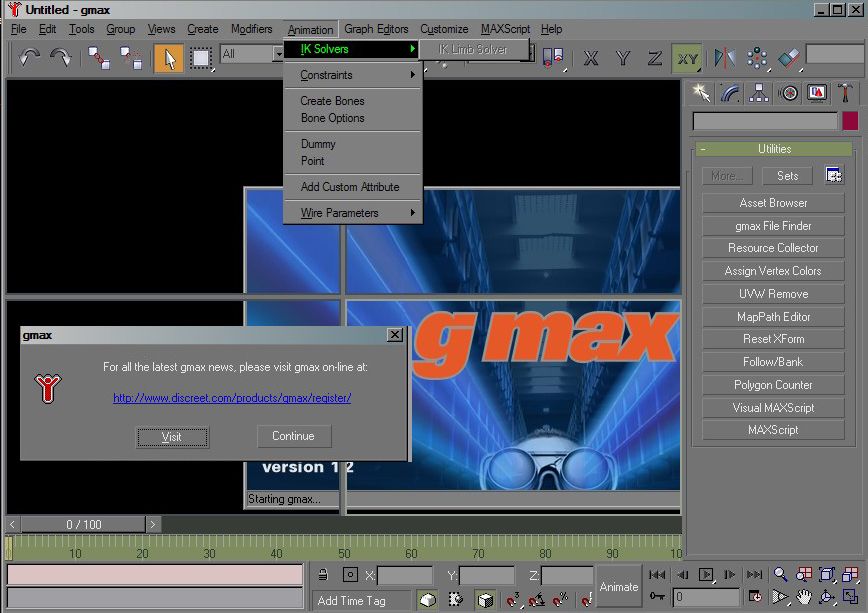Click the time slider left arrow
The height and width of the screenshot is (613, 868).
click(12, 524)
